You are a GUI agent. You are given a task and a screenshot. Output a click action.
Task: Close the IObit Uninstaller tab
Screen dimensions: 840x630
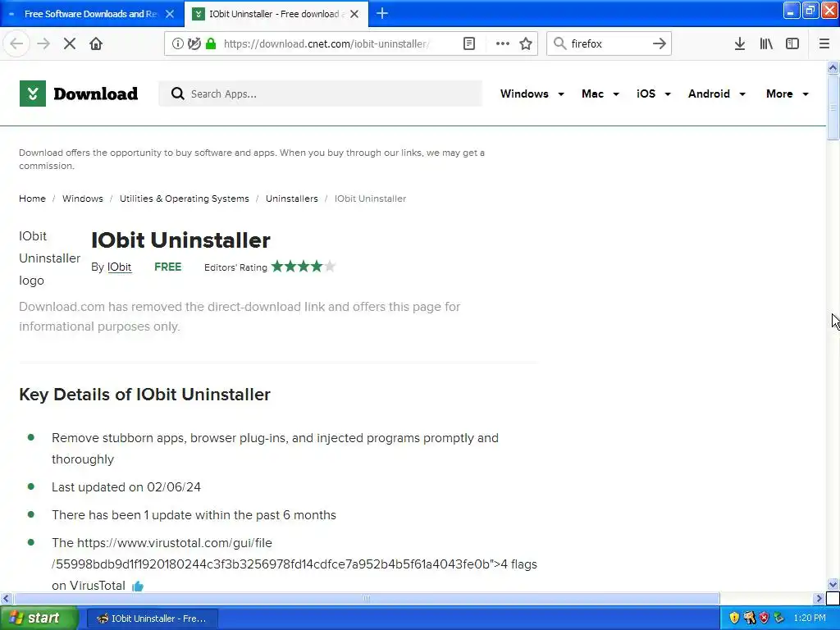click(354, 14)
